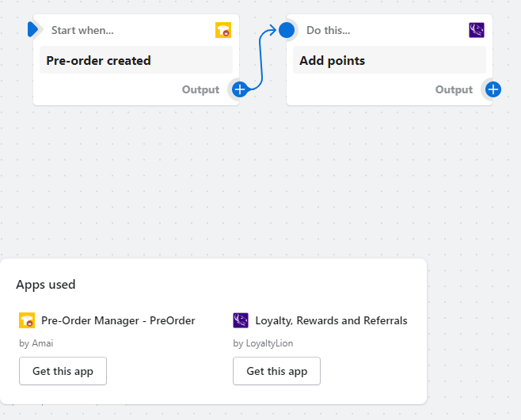Click Pre-Order Manager icon under Apps used
This screenshot has width=521, height=420.
tap(27, 320)
